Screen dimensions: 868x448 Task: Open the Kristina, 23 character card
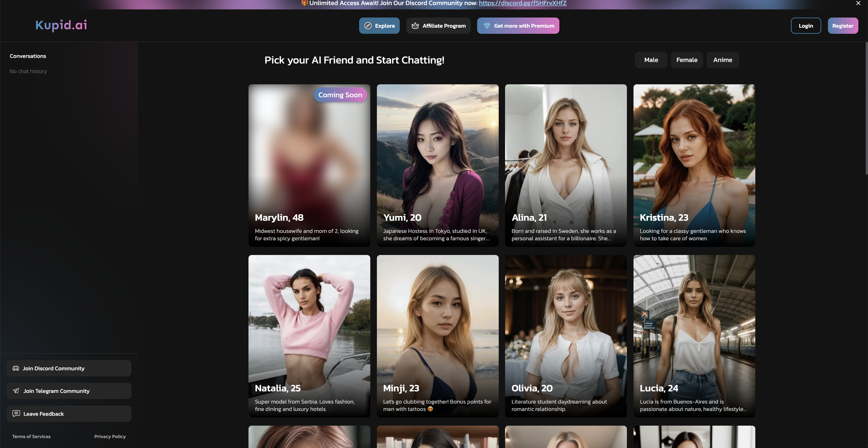(694, 165)
